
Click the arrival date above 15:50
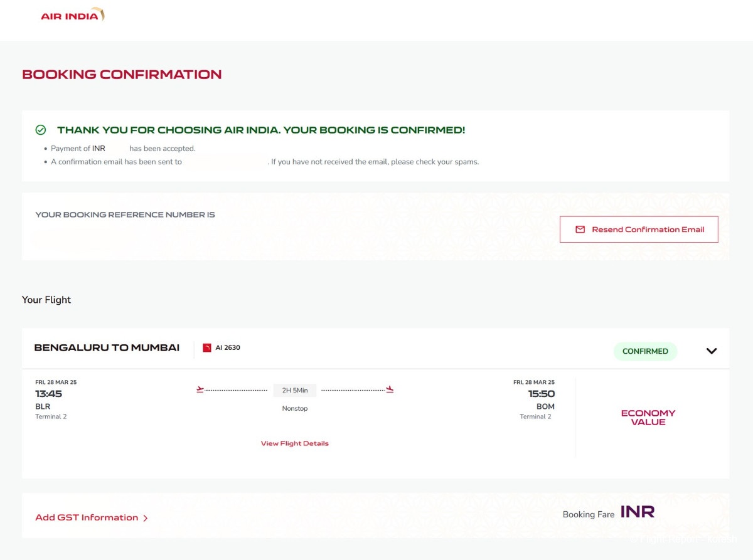(534, 382)
